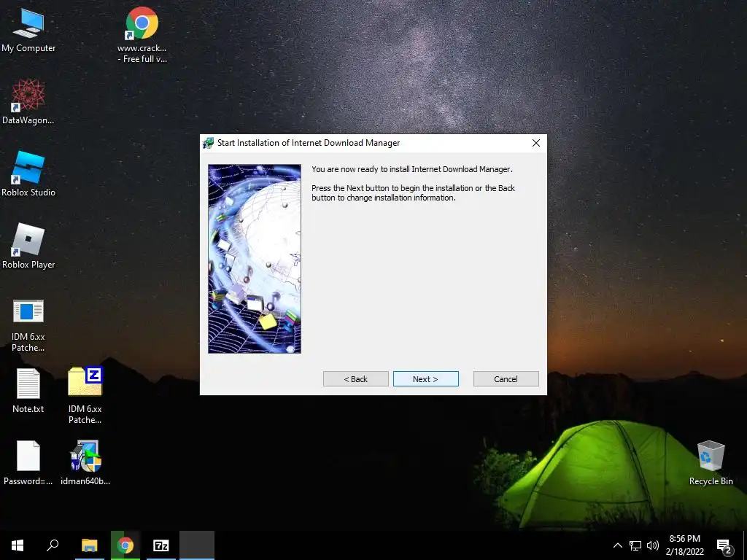The image size is (747, 560).
Task: Click 'You are now ready to install' text
Action: pos(412,169)
